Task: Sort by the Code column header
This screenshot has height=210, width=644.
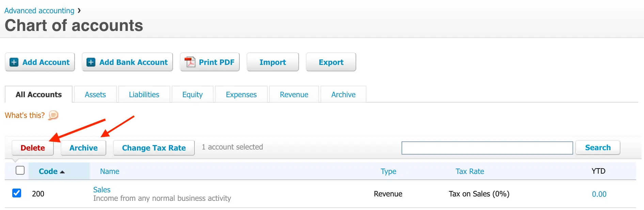Action: tap(48, 171)
